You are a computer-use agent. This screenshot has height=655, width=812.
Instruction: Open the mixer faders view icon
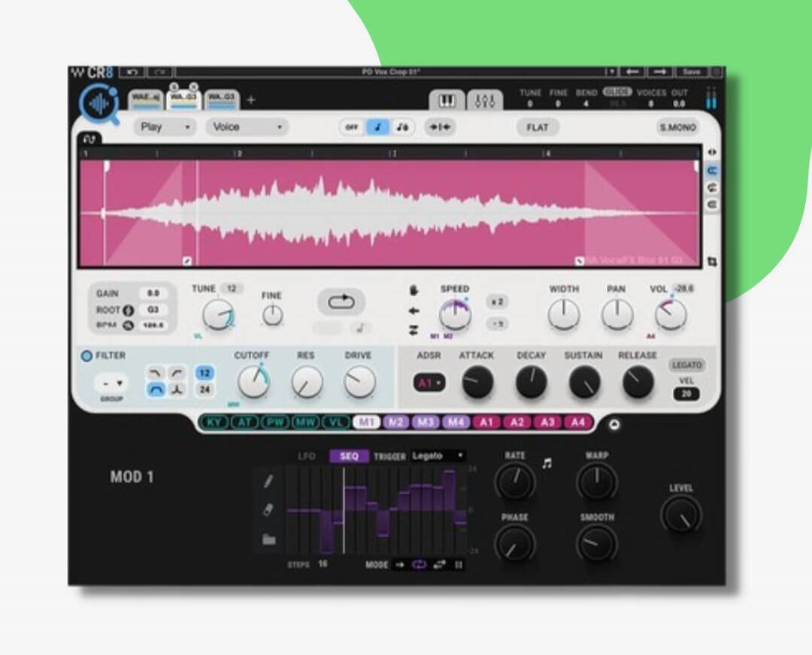point(485,101)
